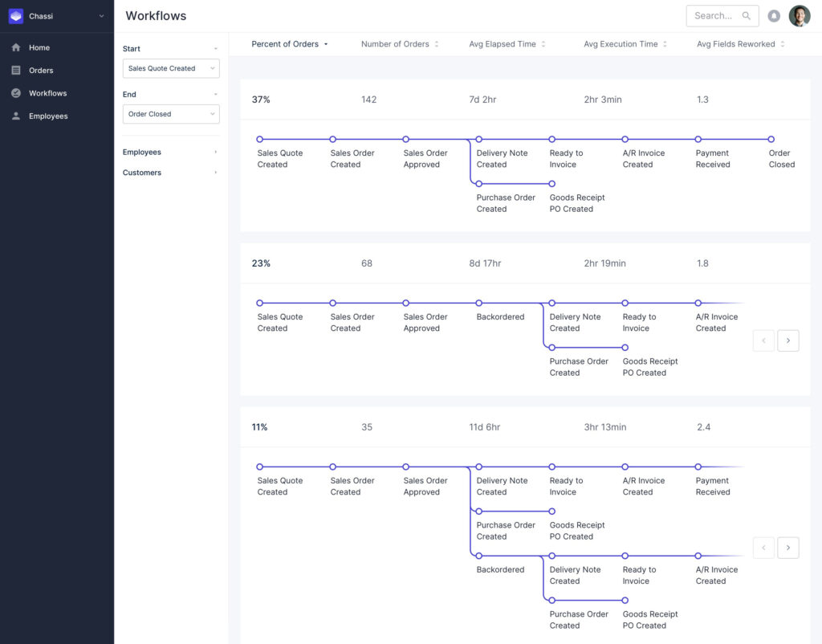The width and height of the screenshot is (822, 644).
Task: Click previous arrow on the 11% workflow
Action: pos(764,548)
